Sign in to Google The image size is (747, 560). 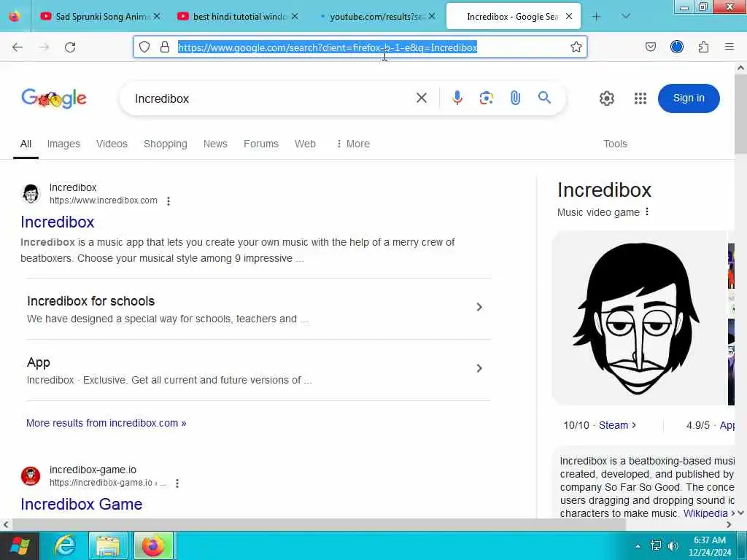point(689,98)
